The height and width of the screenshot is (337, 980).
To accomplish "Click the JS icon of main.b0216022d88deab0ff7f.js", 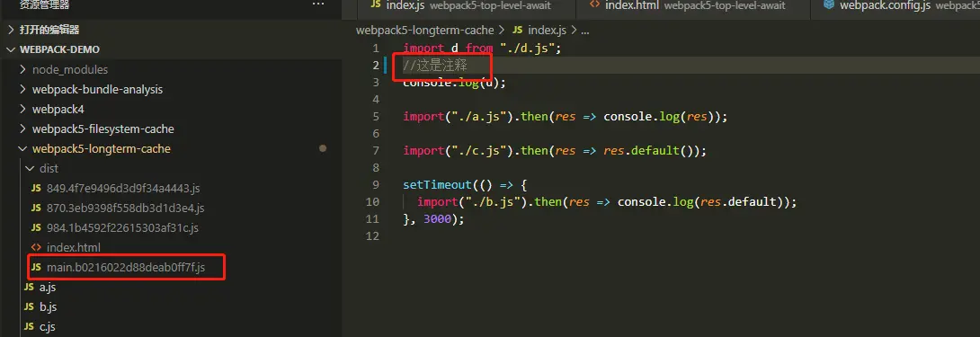I will (36, 268).
